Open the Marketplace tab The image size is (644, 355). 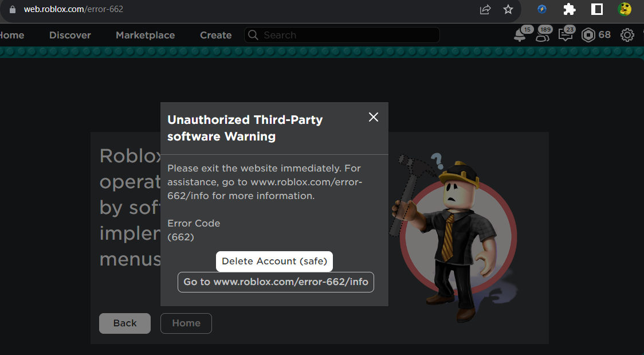(145, 35)
